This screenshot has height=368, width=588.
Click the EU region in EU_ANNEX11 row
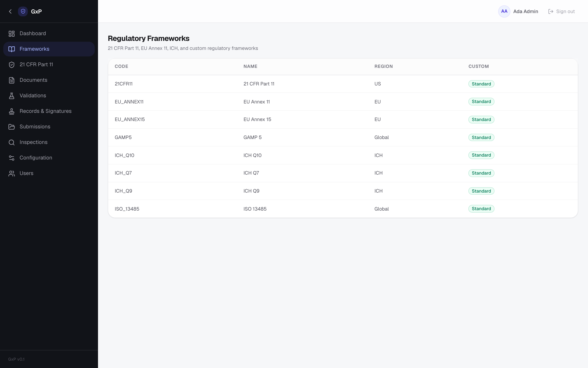coord(378,102)
